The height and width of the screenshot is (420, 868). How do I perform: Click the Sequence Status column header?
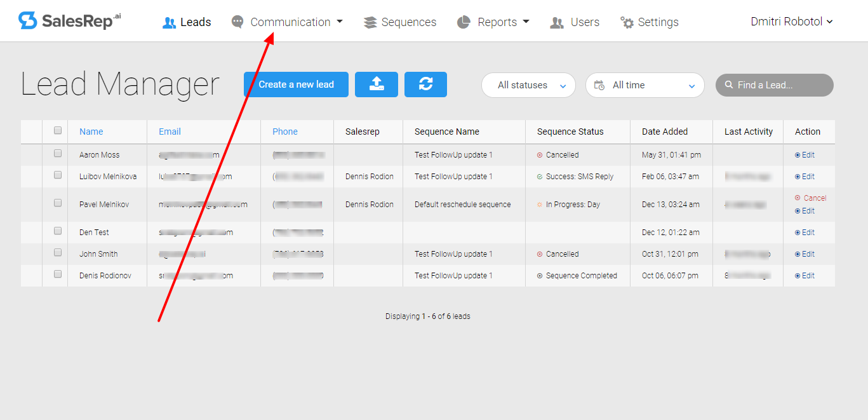pos(570,132)
